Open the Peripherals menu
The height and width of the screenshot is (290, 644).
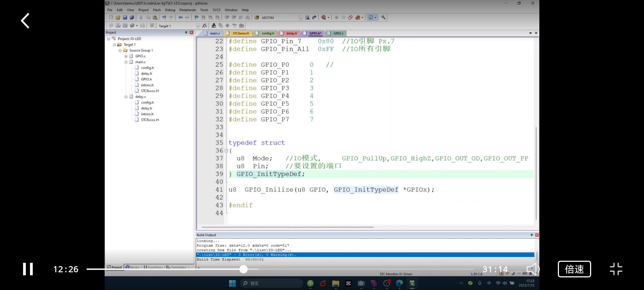pyautogui.click(x=188, y=10)
